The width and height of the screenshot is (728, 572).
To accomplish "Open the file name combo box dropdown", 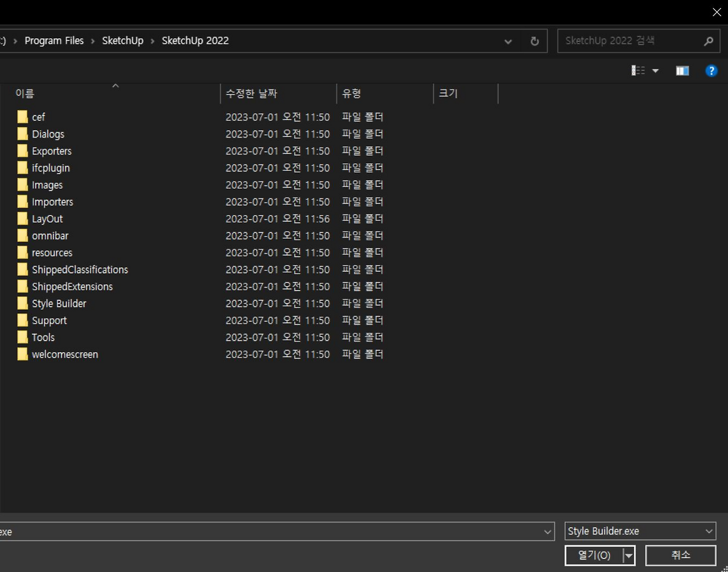I will click(x=547, y=532).
